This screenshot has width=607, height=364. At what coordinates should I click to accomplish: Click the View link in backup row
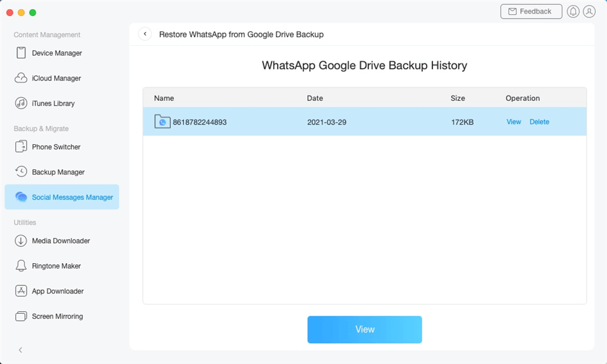[x=513, y=122]
